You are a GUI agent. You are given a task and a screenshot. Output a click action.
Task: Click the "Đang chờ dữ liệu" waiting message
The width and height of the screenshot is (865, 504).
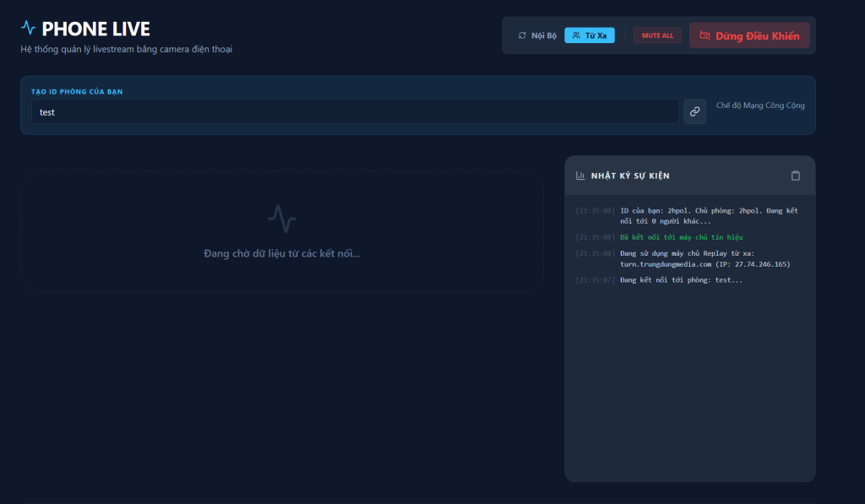coord(281,253)
